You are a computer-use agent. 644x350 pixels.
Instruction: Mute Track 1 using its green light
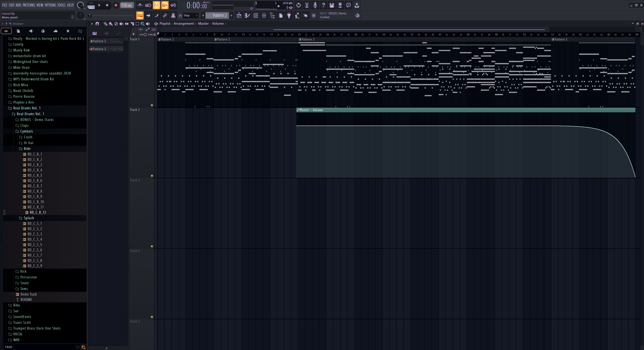click(152, 105)
